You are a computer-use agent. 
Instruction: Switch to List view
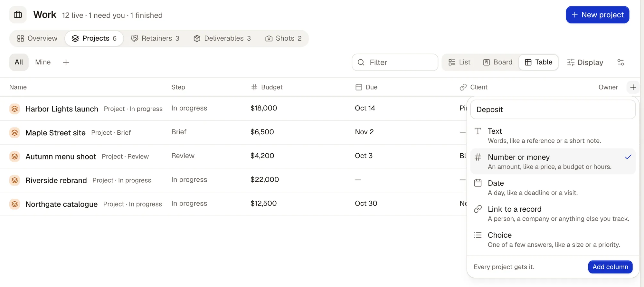[459, 62]
